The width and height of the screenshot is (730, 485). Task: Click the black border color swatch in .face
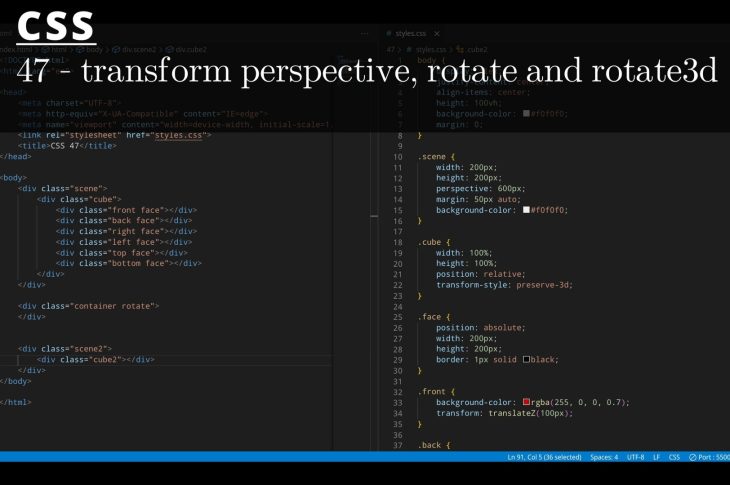526,359
